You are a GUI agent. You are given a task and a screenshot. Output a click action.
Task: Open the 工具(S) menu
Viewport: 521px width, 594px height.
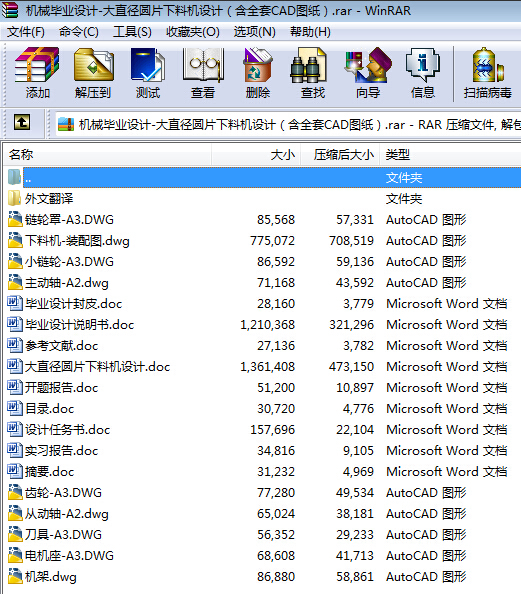[x=132, y=32]
